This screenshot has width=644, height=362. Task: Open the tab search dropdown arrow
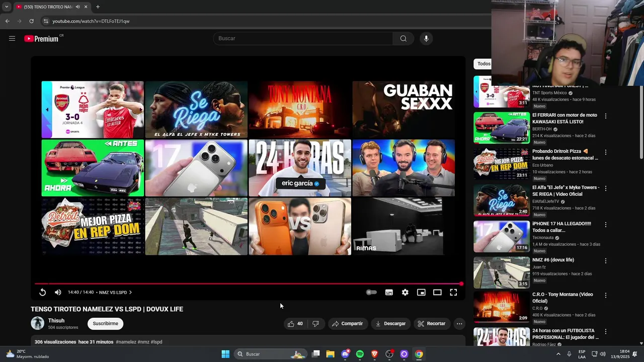(7, 7)
